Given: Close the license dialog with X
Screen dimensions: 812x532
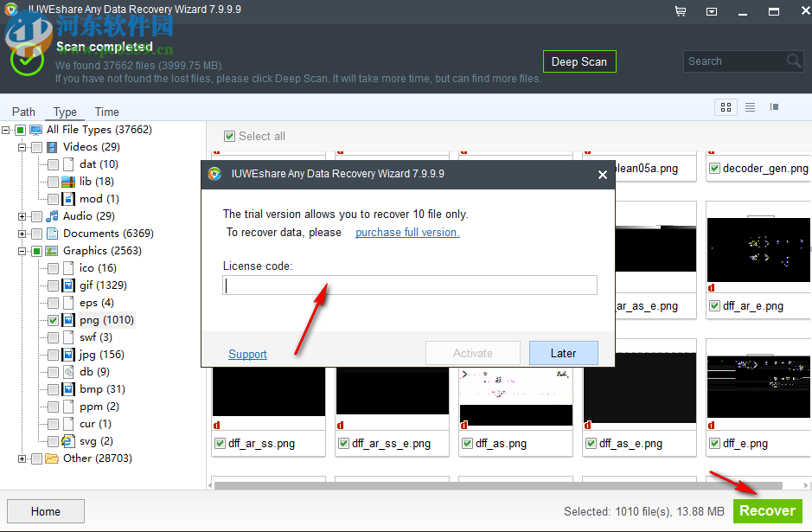Looking at the screenshot, I should (602, 175).
